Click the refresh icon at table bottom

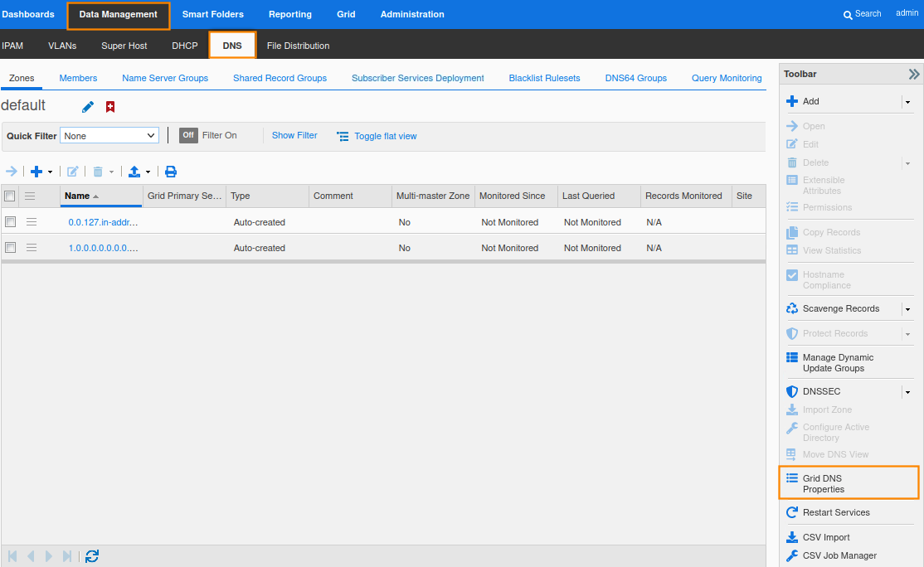92,556
